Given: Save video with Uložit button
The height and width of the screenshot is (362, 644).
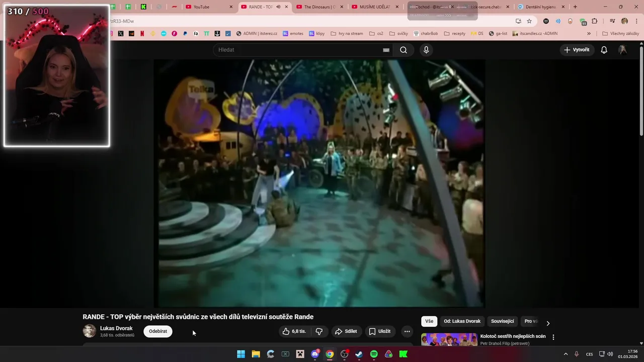Looking at the screenshot, I should [x=380, y=331].
